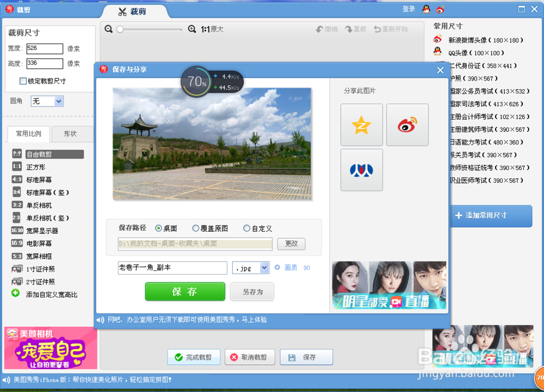
Task: Click the 重做 redo button
Action: [x=355, y=29]
